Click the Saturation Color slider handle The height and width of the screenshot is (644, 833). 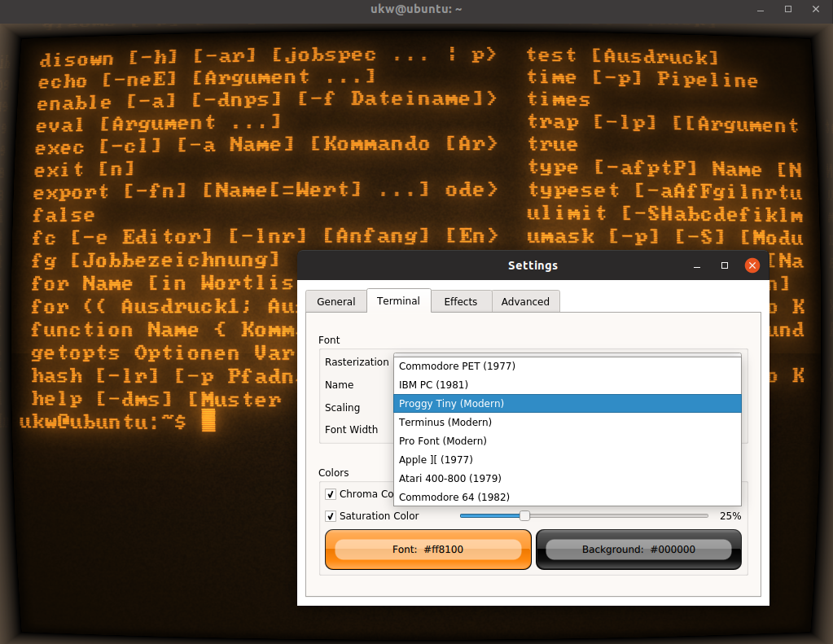click(524, 516)
